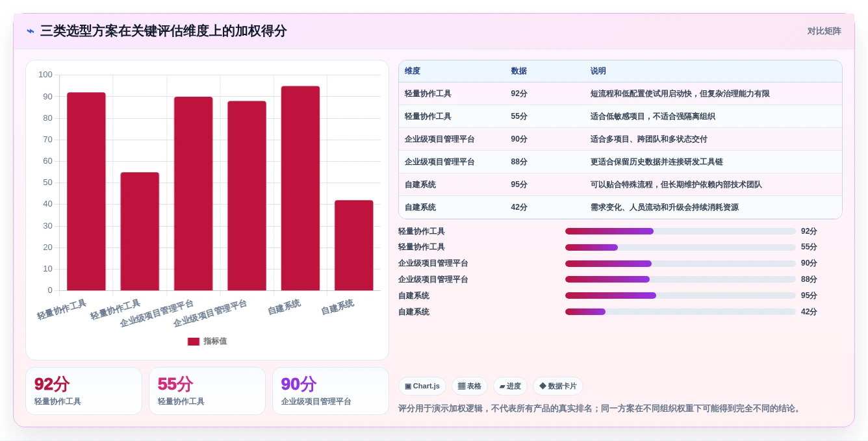
Task: Select the 适合低敏感项目，不适合强隔离组织 description cell
Action: coord(653,117)
